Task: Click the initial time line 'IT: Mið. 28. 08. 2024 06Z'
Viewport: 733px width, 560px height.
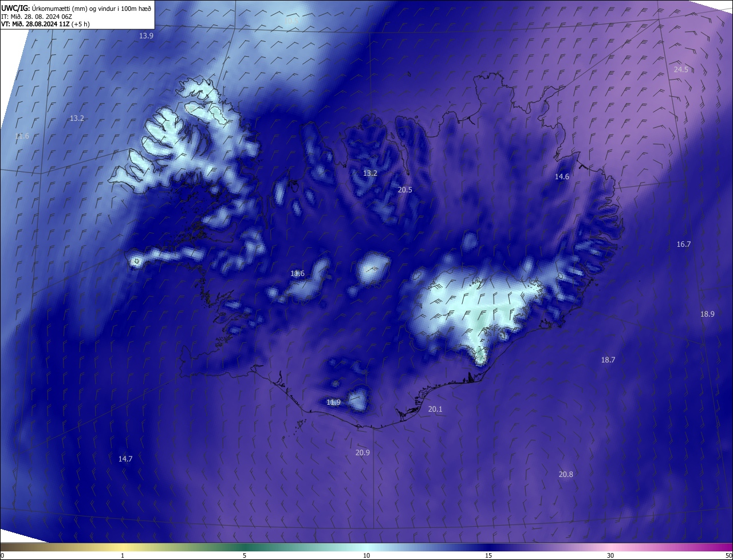Action: 38,17
